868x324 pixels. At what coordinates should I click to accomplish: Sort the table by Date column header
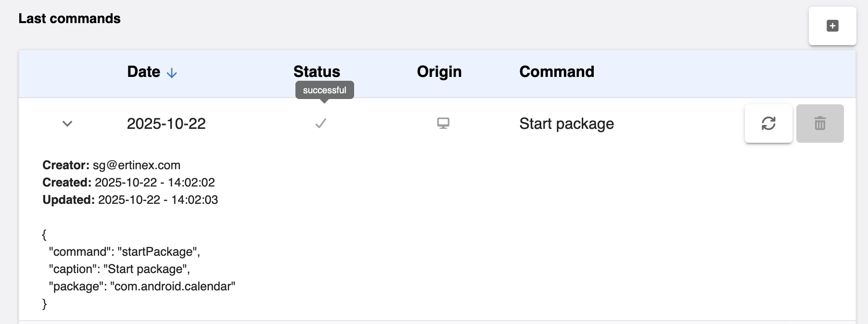(143, 72)
